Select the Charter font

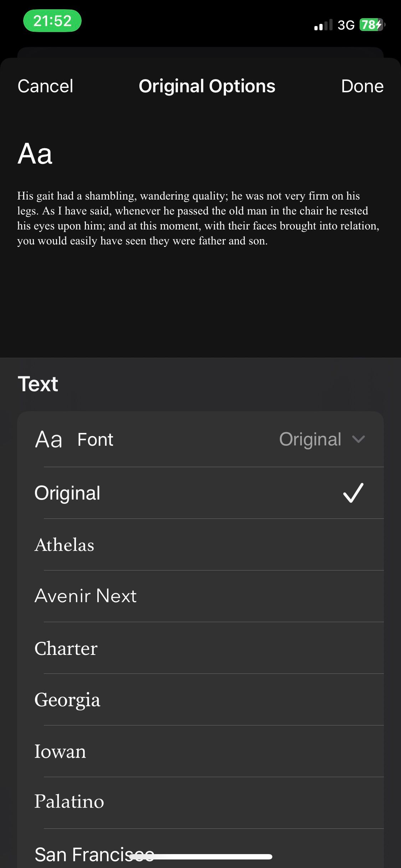[x=66, y=648]
